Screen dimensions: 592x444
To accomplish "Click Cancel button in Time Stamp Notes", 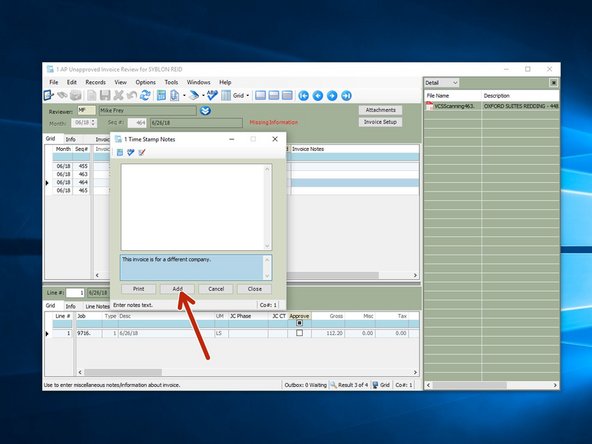I will [216, 289].
